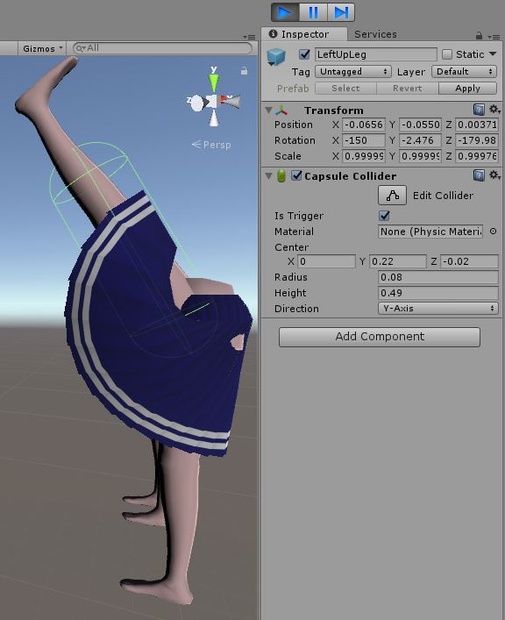505x620 pixels.
Task: Advance one frame with the step button
Action: (340, 12)
